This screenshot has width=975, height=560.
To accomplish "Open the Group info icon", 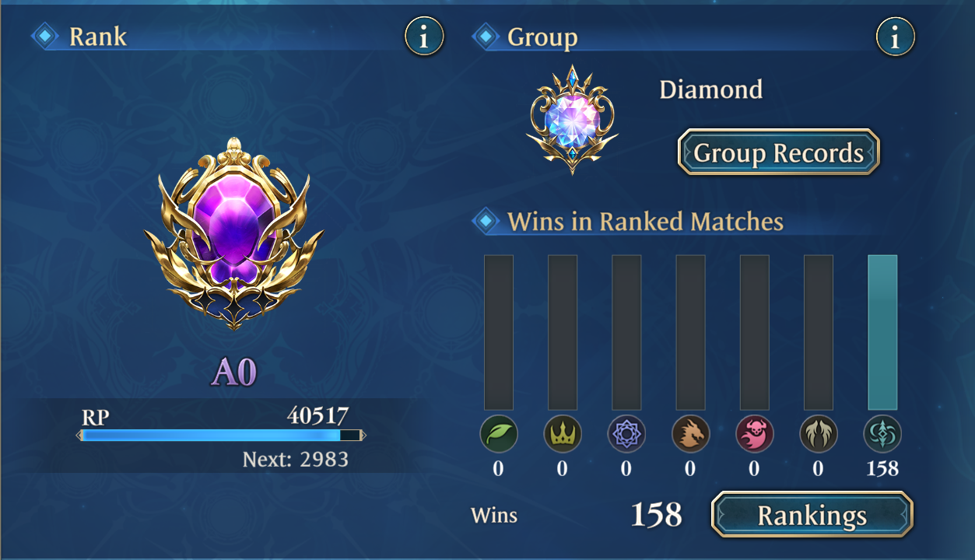I will (x=895, y=37).
